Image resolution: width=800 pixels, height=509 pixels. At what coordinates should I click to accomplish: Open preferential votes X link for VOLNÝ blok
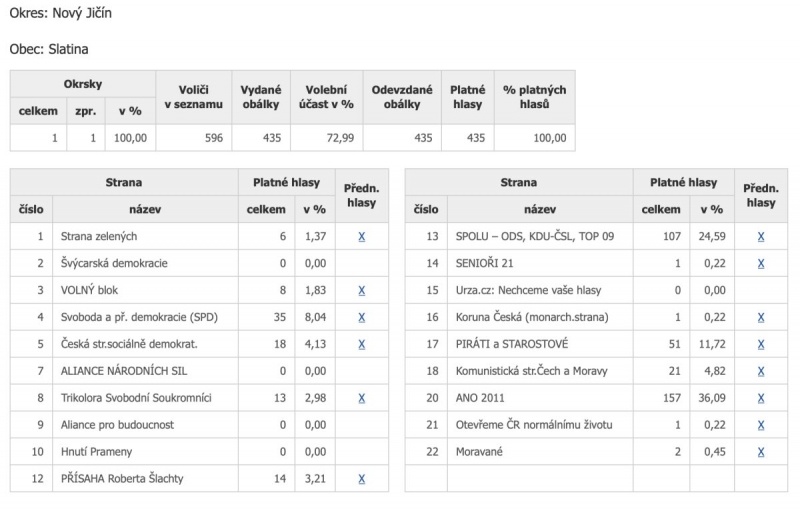coord(362,291)
